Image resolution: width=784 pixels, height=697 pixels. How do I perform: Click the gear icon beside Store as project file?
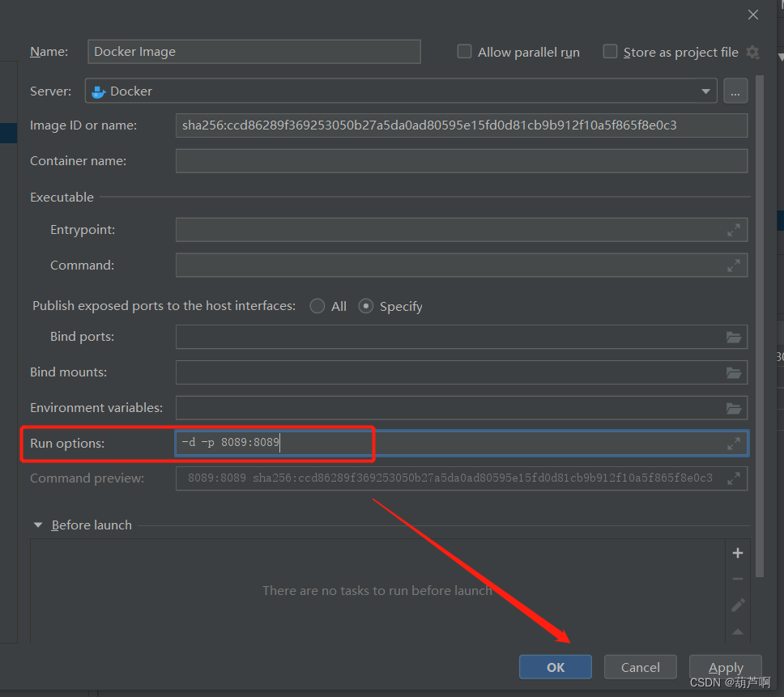752,52
